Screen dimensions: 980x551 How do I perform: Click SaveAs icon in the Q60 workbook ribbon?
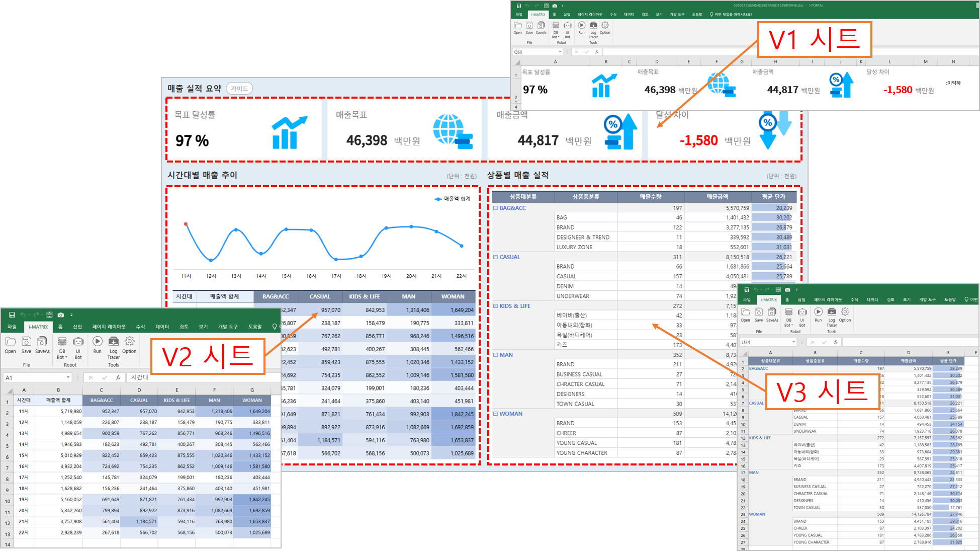[541, 26]
